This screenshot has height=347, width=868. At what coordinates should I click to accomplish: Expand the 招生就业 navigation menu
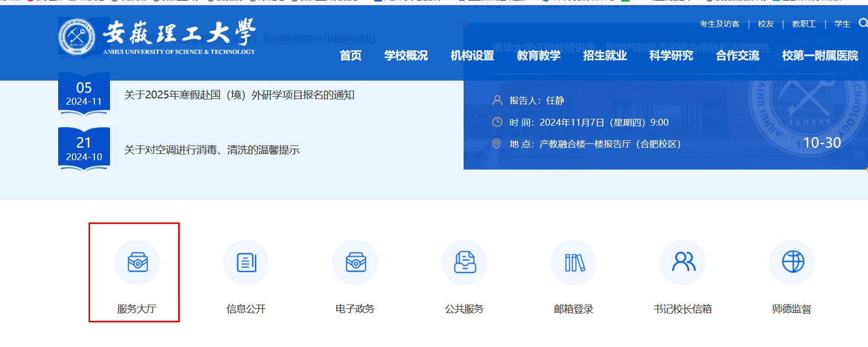coord(605,55)
